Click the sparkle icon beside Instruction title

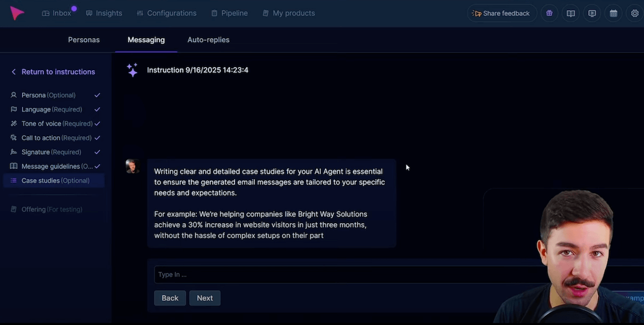pos(132,70)
